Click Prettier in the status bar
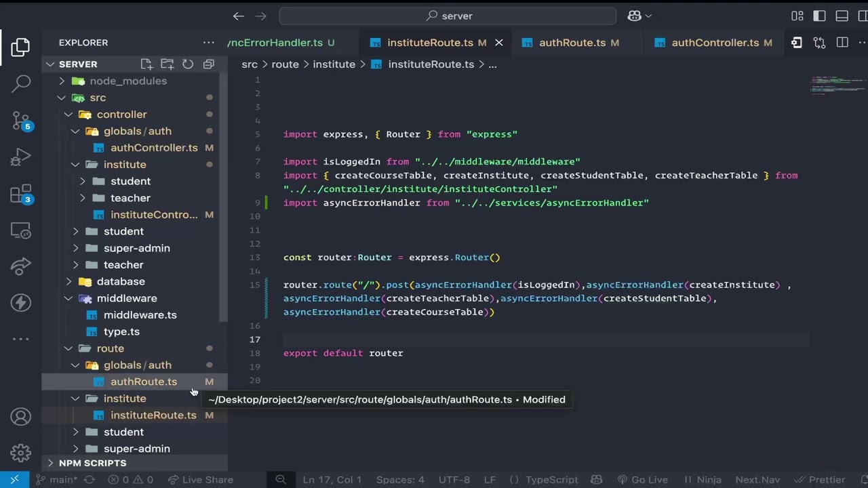The image size is (868, 488). point(820,479)
